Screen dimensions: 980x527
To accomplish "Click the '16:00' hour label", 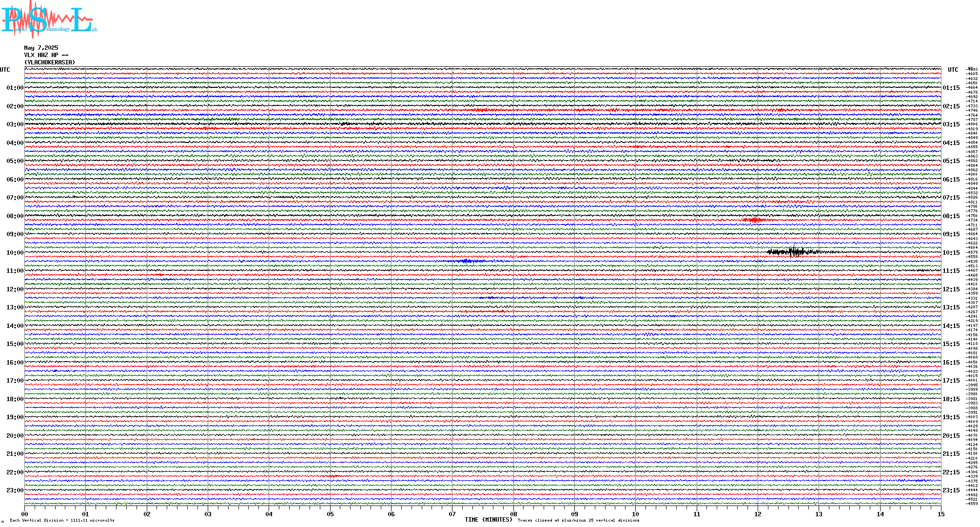I will (x=15, y=363).
